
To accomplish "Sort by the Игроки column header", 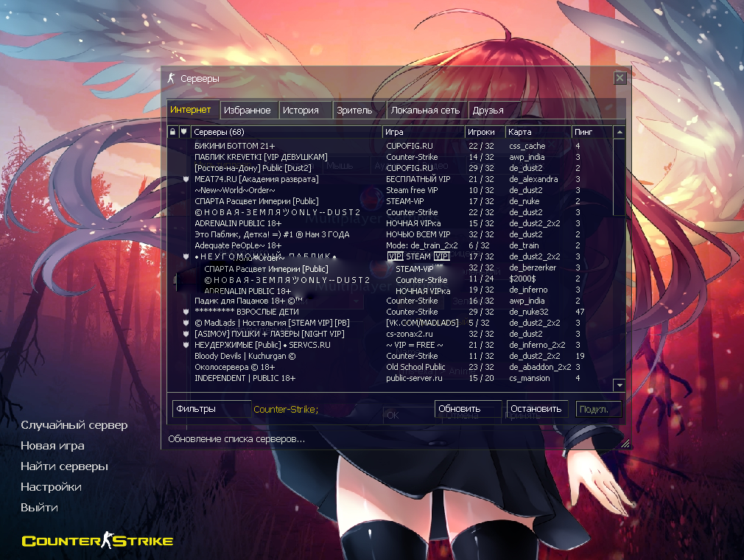I will pyautogui.click(x=484, y=132).
